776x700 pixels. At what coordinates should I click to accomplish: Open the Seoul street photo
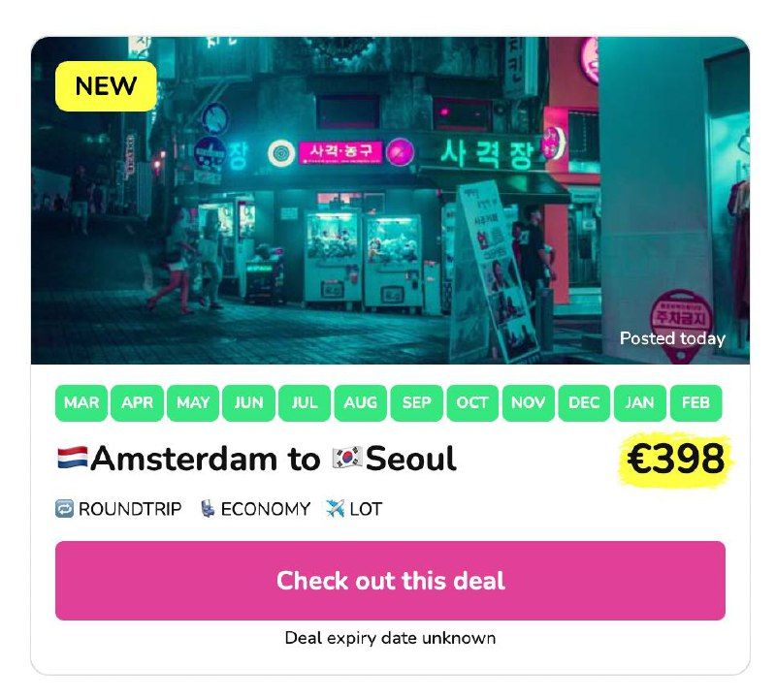tap(388, 213)
